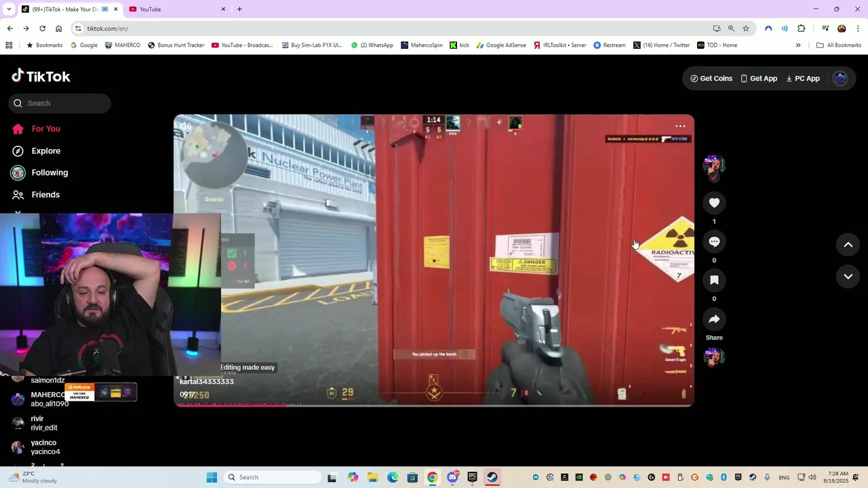Image resolution: width=868 pixels, height=488 pixels.
Task: Show more bookmarks with the chevron
Action: (798, 45)
